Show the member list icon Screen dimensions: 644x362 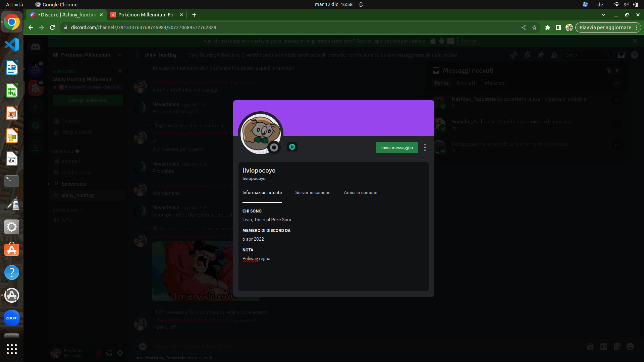tap(554, 55)
